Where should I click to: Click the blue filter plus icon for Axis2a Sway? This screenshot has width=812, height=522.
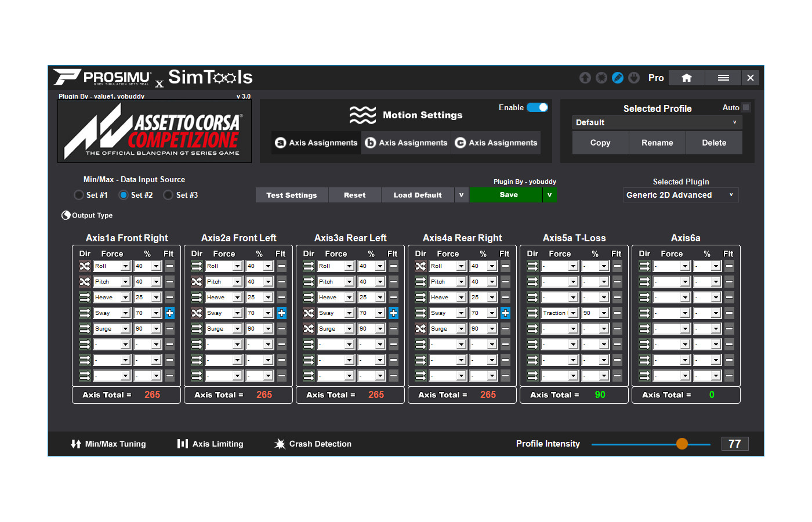281,313
